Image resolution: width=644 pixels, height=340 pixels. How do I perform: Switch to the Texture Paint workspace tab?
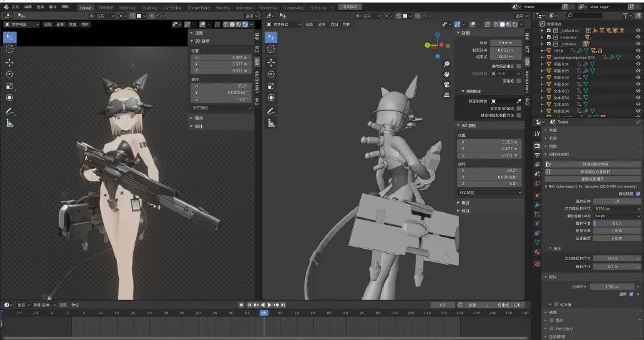tap(198, 8)
